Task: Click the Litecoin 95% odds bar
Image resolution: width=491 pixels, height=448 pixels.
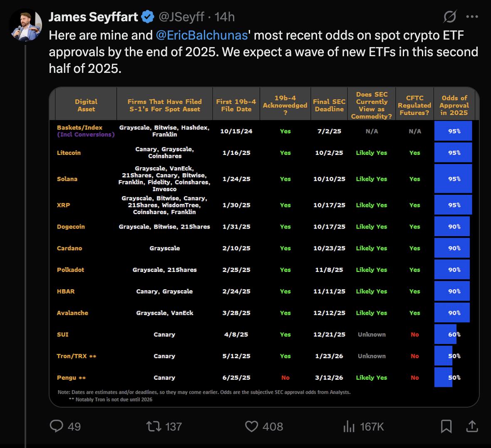Action: coord(453,152)
